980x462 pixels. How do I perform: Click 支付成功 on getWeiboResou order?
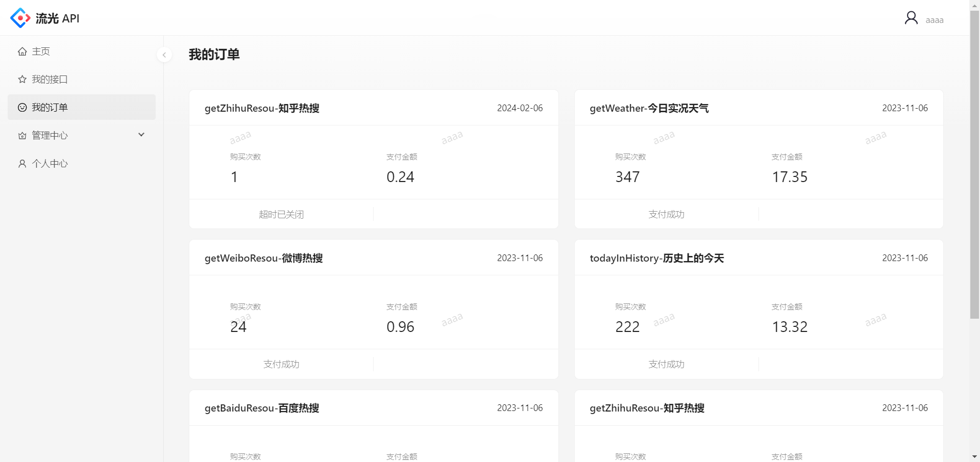point(281,364)
